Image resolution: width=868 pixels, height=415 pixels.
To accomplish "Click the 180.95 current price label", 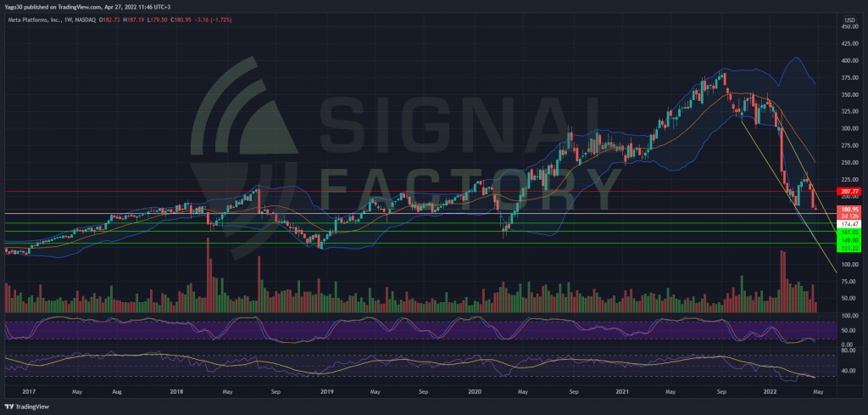I will [850, 210].
